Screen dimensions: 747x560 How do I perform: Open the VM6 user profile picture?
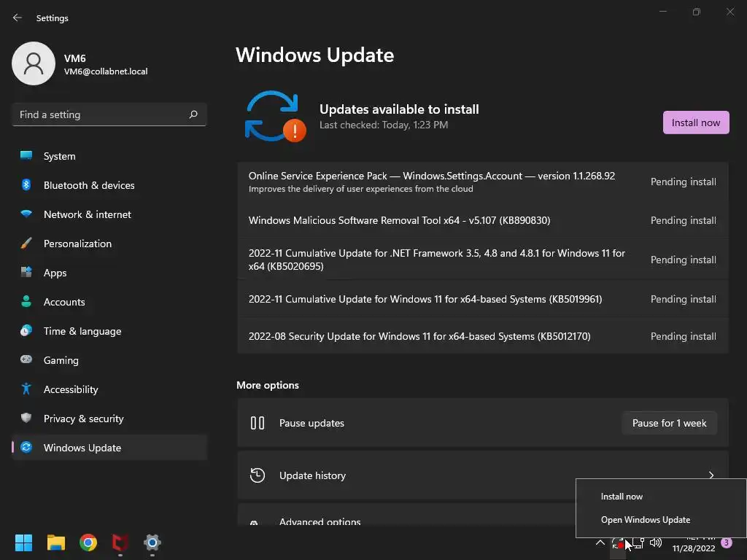point(34,63)
